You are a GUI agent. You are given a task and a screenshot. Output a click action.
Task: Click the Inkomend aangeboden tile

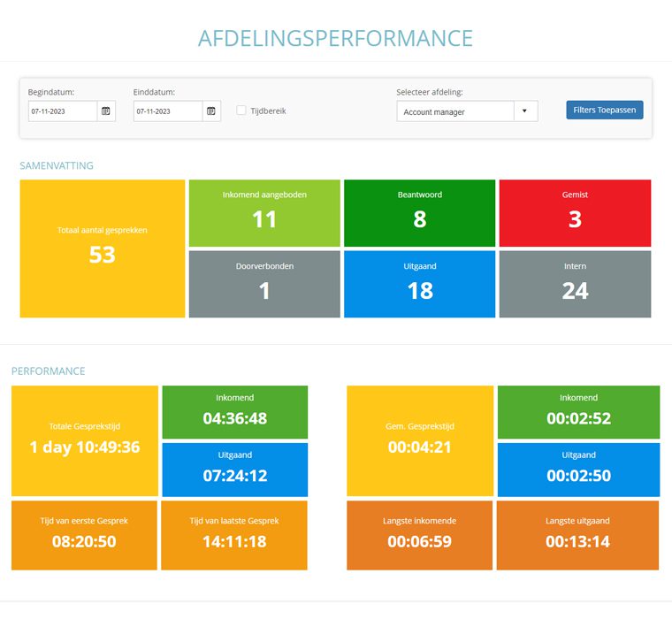tap(264, 213)
